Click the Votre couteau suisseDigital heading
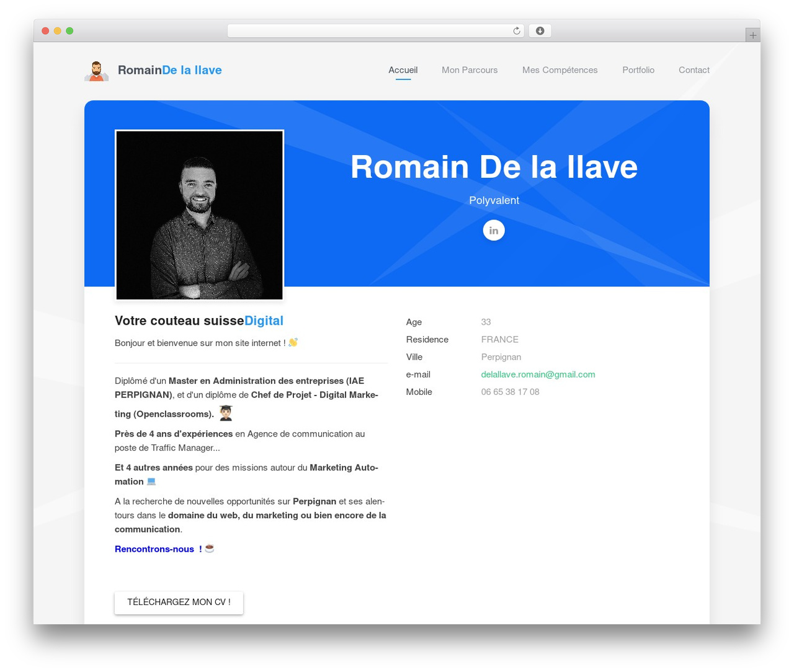The width and height of the screenshot is (794, 672). point(199,321)
